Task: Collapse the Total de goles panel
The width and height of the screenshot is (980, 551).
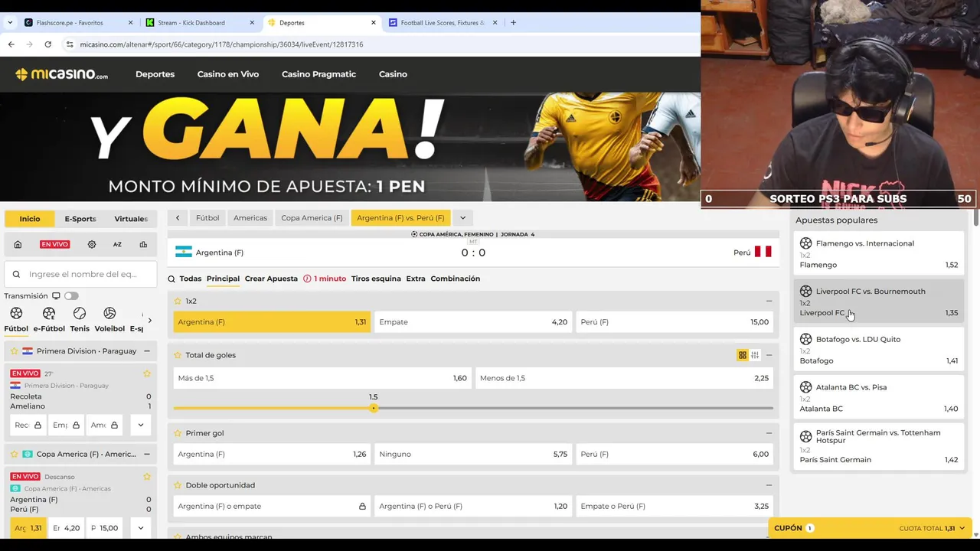Action: coord(769,355)
